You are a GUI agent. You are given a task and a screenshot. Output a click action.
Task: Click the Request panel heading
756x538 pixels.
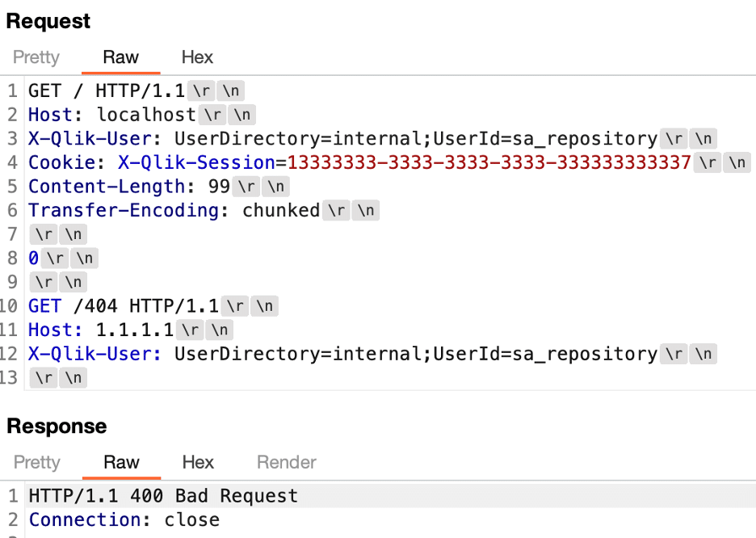point(48,21)
